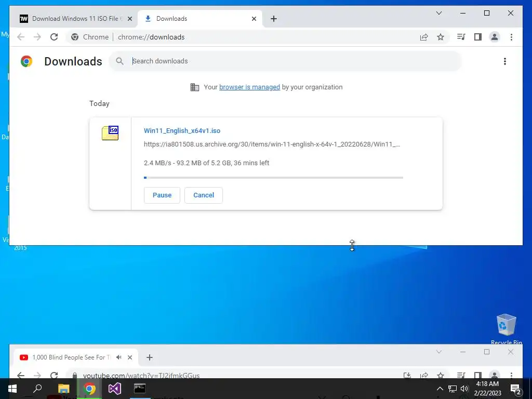Click Back arrow in Downloads window
Screen dimensions: 532x399
21,37
